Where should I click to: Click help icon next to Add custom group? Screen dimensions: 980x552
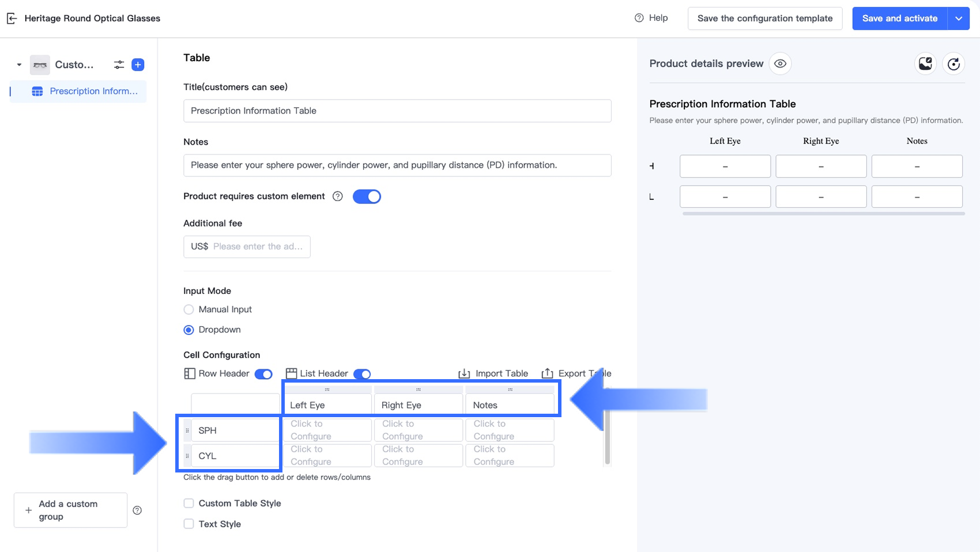137,510
